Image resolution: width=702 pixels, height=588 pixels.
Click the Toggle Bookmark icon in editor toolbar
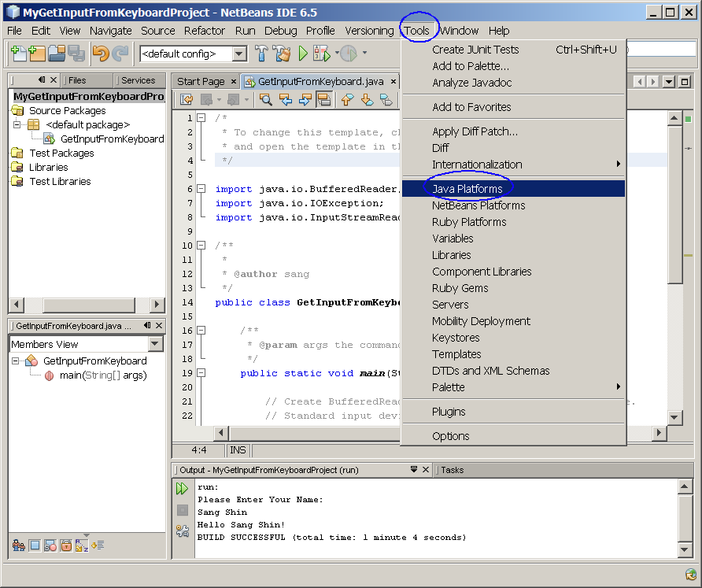click(x=386, y=100)
